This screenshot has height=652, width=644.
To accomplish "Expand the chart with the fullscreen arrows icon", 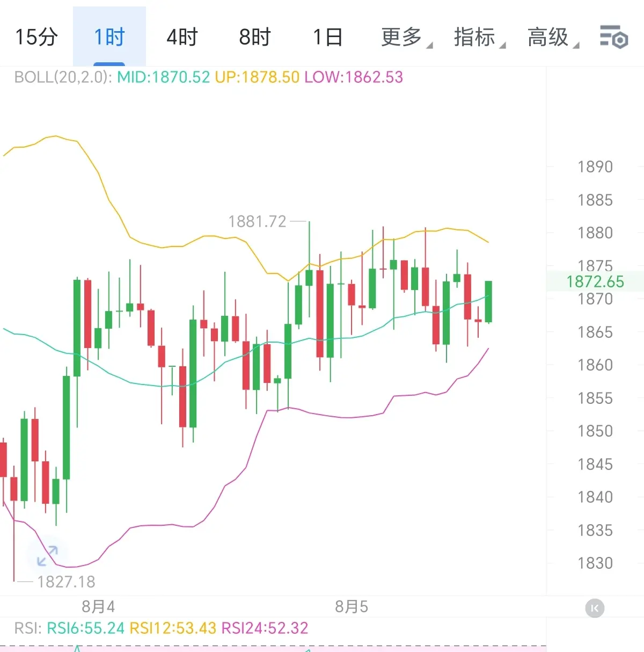I will [47, 556].
